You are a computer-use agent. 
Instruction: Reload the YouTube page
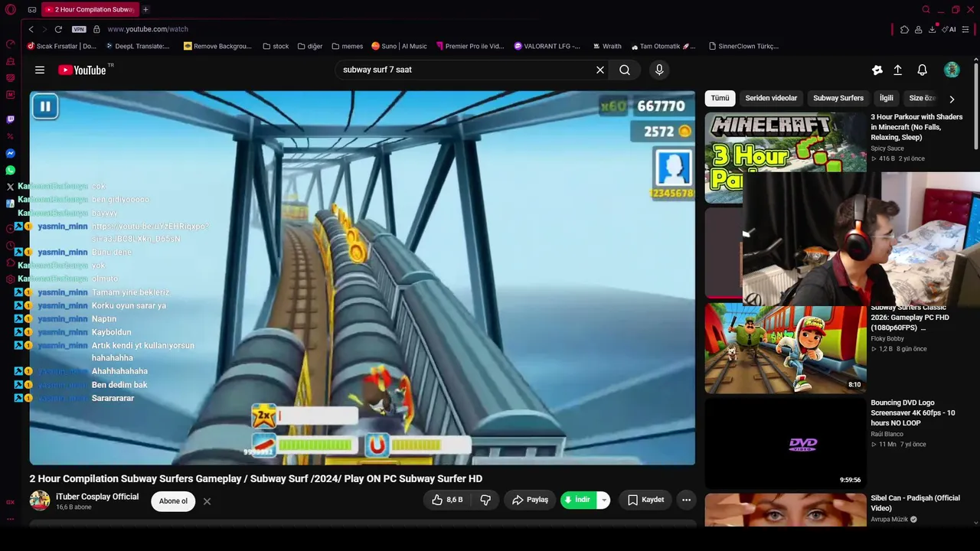click(58, 29)
